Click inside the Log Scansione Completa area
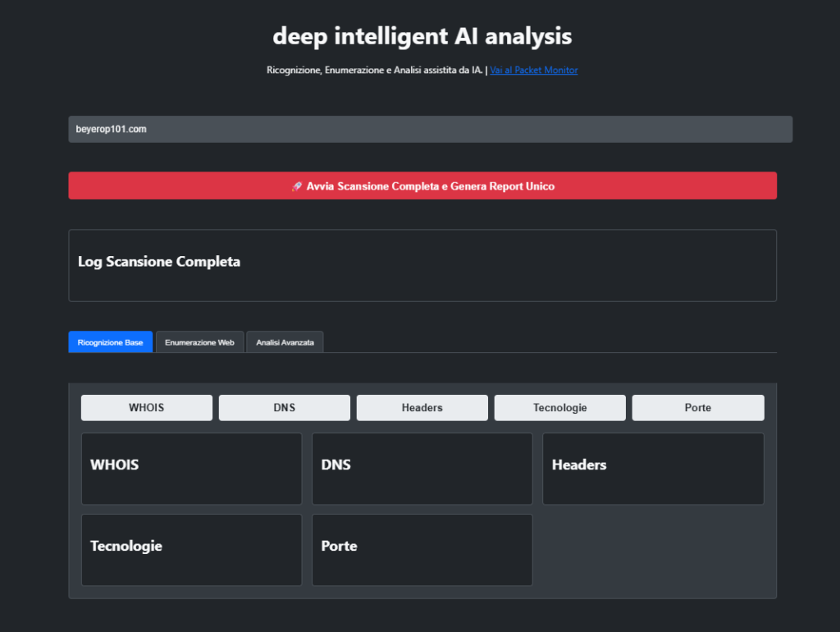Image resolution: width=840 pixels, height=632 pixels. point(422,265)
